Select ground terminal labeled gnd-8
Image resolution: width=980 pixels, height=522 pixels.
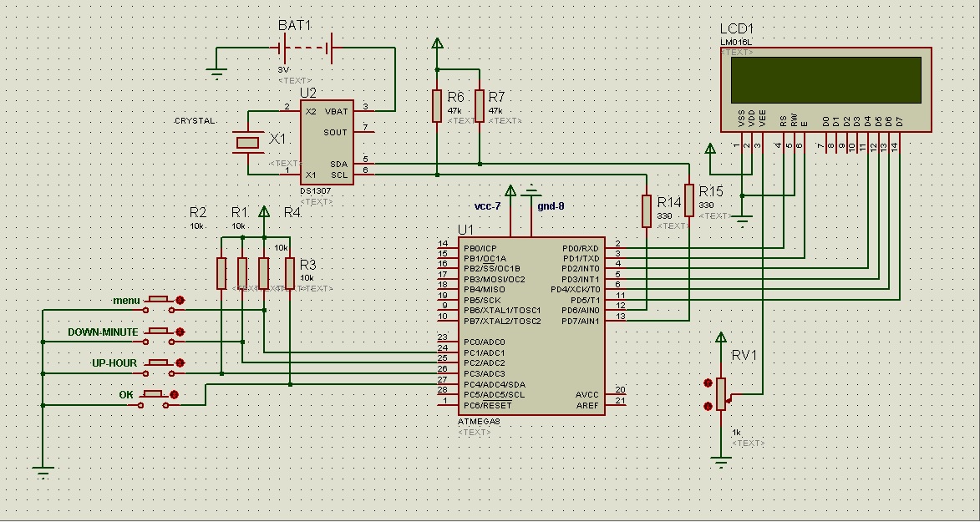tap(532, 190)
